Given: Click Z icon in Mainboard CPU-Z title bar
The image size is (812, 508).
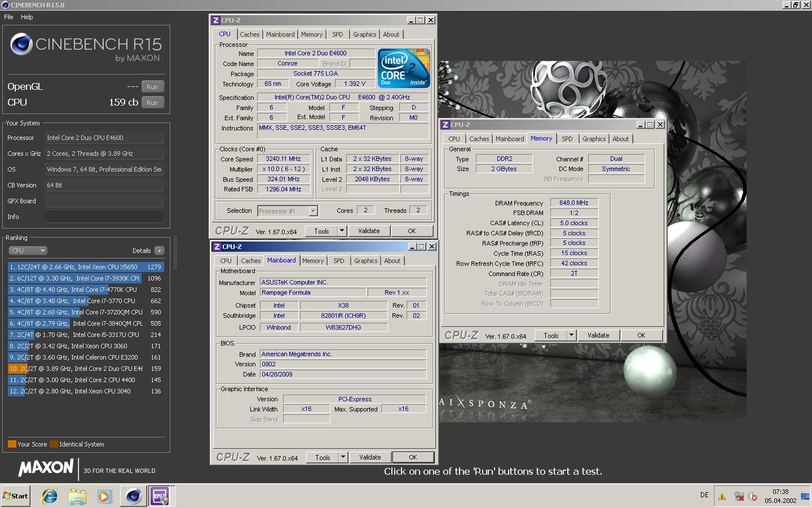Looking at the screenshot, I should pos(217,247).
